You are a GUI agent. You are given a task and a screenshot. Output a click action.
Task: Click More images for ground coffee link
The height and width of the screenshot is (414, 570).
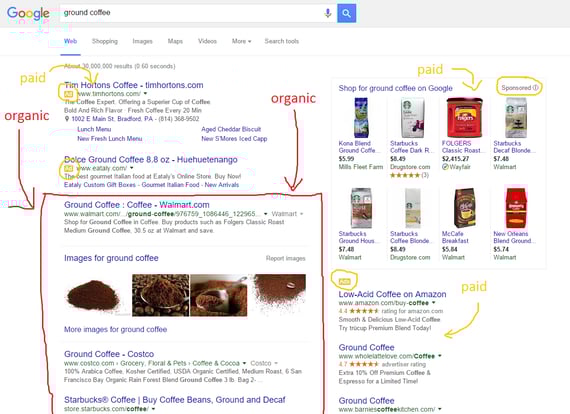tap(116, 329)
